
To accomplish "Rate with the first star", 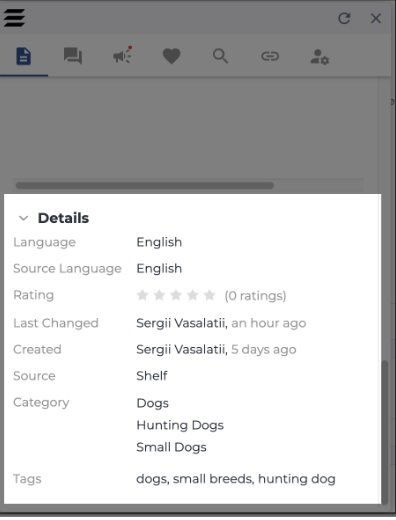I will coord(142,295).
